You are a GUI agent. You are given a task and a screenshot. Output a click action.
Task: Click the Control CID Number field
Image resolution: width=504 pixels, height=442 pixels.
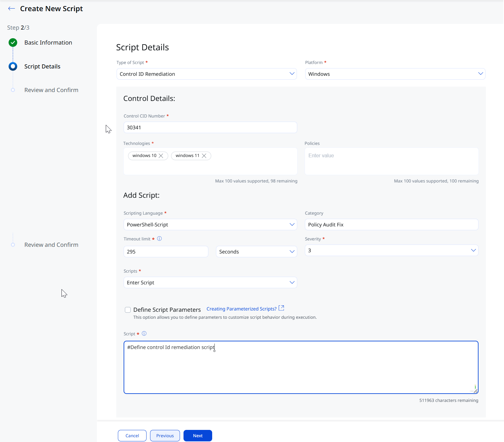210,127
